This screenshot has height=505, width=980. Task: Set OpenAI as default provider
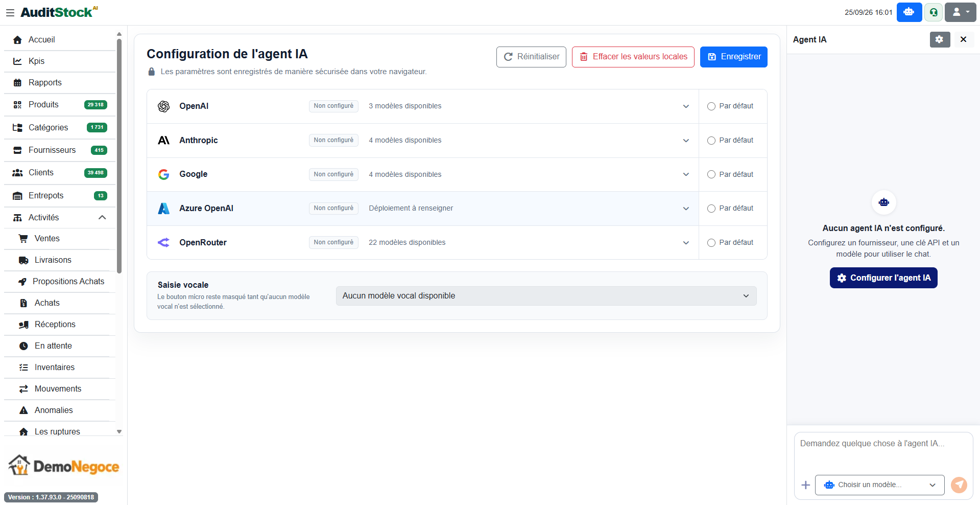click(x=711, y=106)
